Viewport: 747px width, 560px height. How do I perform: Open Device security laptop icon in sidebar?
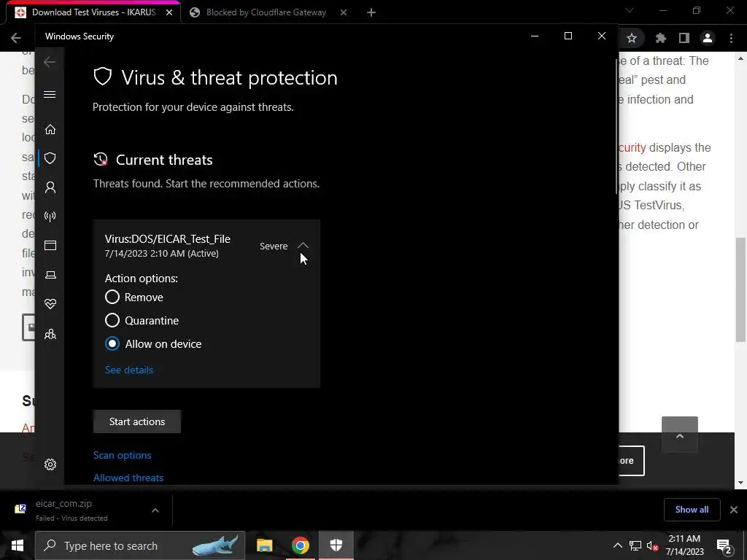click(x=50, y=275)
